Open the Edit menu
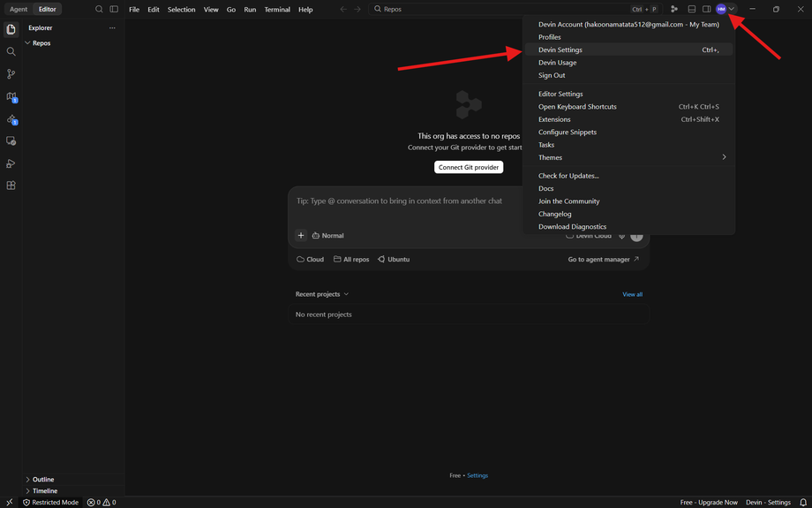 [x=154, y=10]
